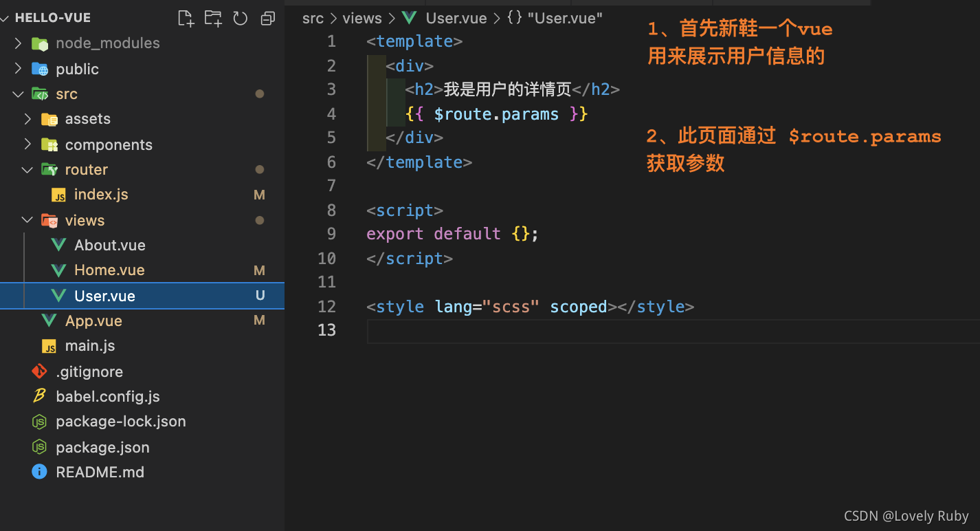Open main.js file

pos(90,346)
